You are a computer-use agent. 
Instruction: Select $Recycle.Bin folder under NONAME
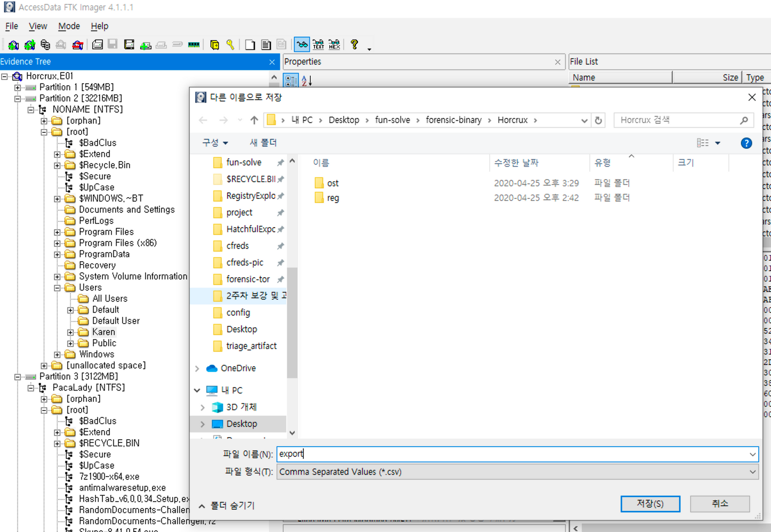tap(105, 165)
